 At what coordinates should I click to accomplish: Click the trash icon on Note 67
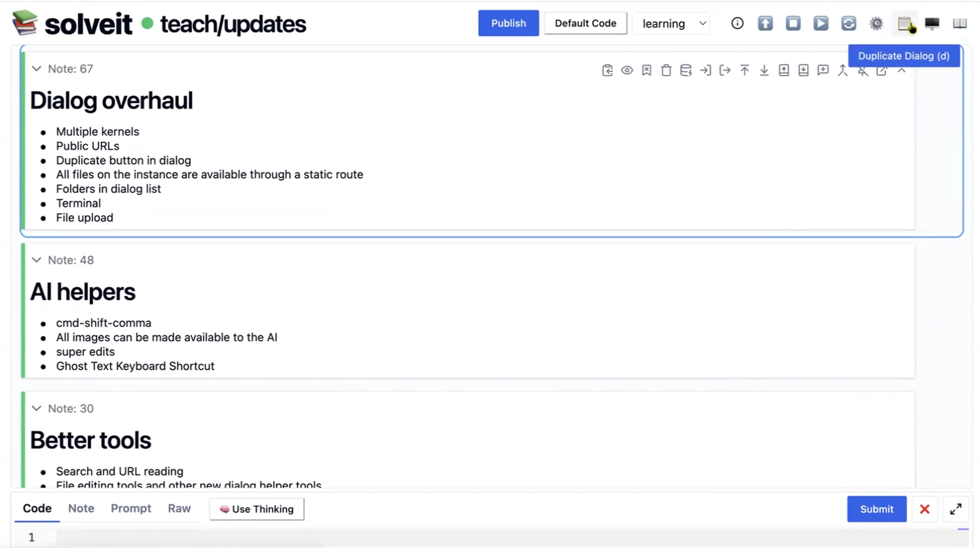click(666, 70)
